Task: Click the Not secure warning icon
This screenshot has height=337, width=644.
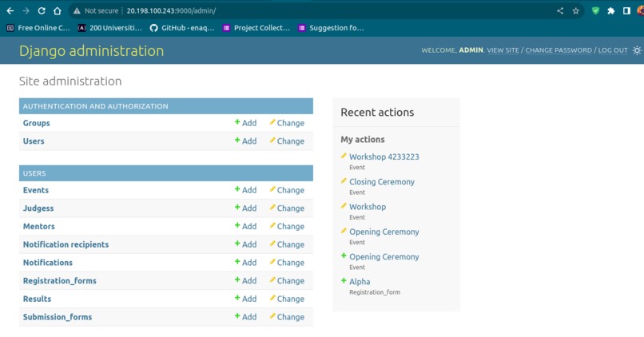Action: pos(77,11)
